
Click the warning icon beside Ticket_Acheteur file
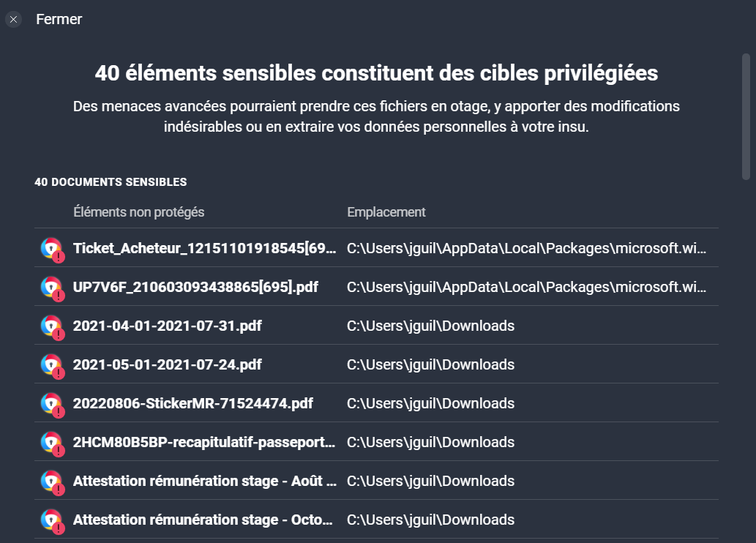coord(50,248)
